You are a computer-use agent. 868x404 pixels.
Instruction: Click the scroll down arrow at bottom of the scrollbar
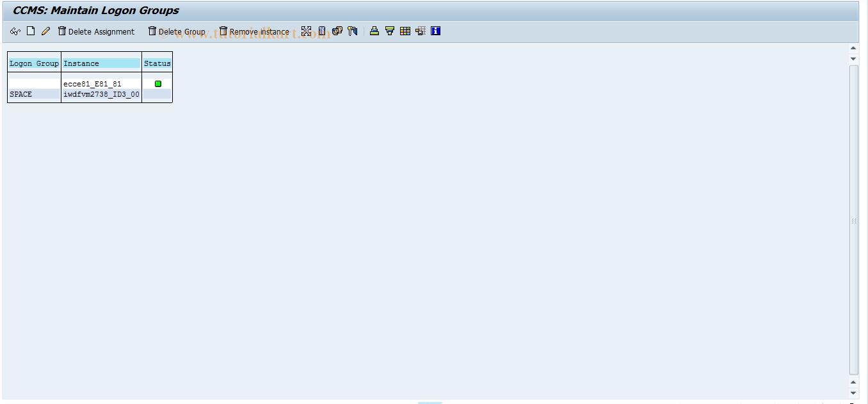click(x=853, y=392)
